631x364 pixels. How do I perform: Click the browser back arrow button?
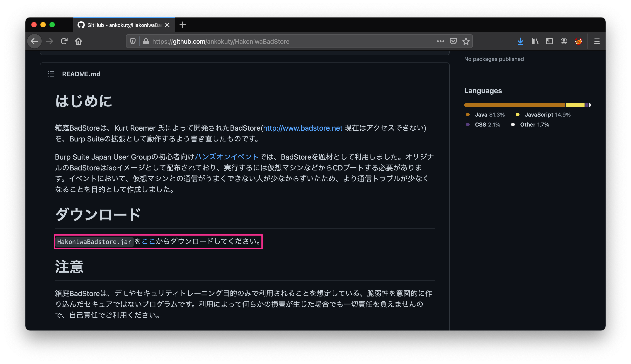(x=34, y=41)
